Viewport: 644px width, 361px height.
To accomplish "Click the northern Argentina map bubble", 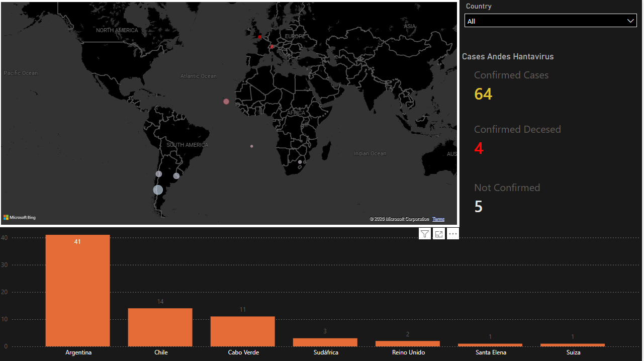I will pyautogui.click(x=159, y=174).
